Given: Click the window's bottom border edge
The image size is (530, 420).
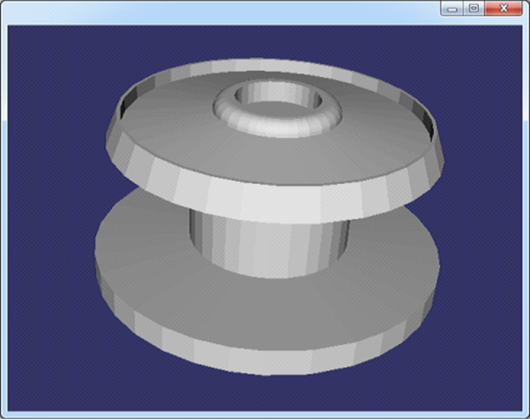Looking at the screenshot, I should (262, 416).
